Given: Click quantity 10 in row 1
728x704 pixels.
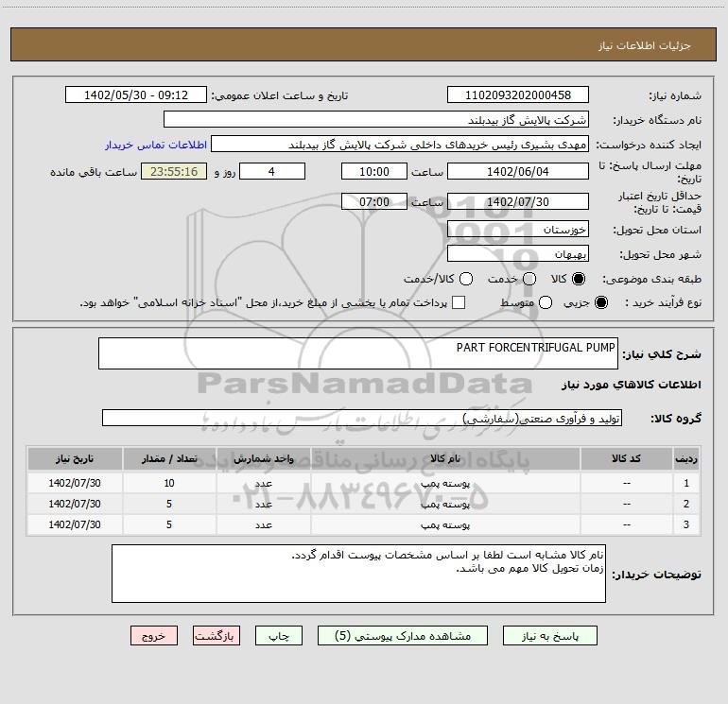Looking at the screenshot, I should [169, 483].
